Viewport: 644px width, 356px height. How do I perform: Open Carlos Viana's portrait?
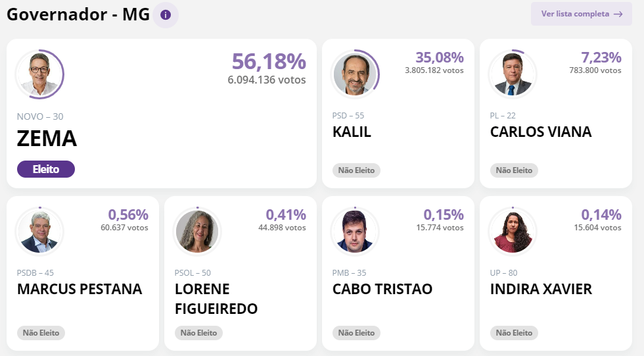pos(513,74)
